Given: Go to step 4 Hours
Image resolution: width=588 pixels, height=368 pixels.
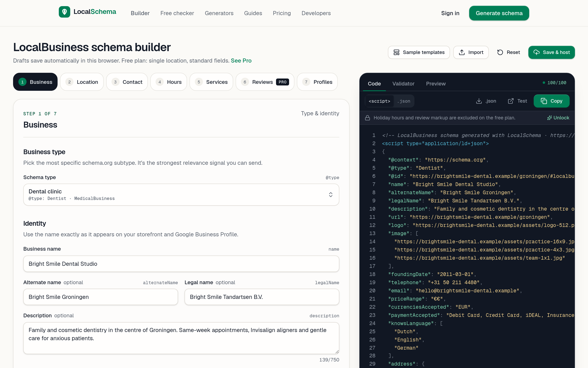Looking at the screenshot, I should (169, 82).
